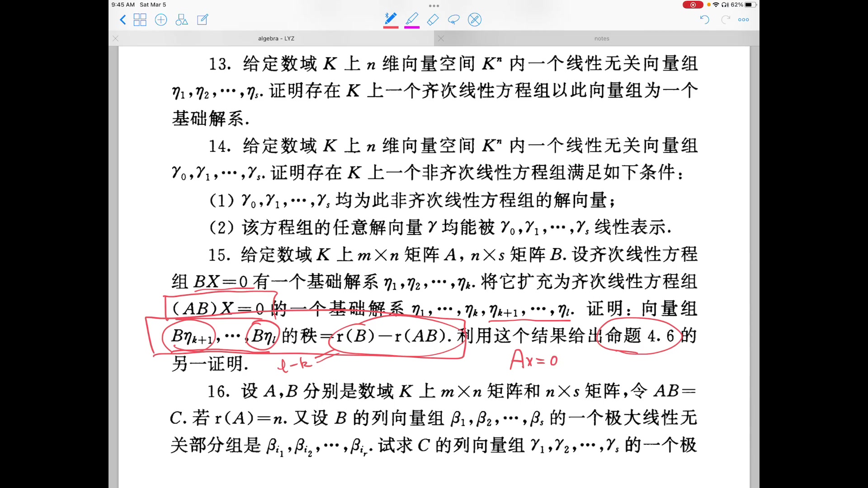
Task: Open the shapes tool
Action: [x=182, y=19]
